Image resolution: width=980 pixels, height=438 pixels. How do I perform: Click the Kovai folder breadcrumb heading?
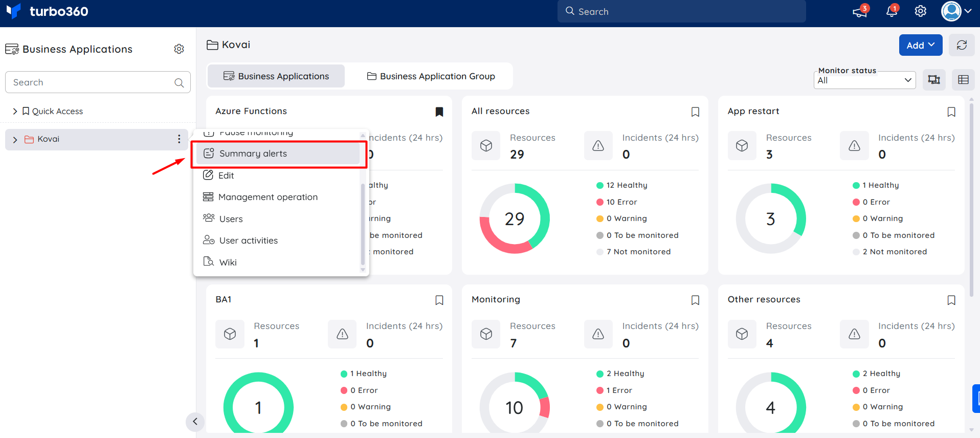coord(229,45)
